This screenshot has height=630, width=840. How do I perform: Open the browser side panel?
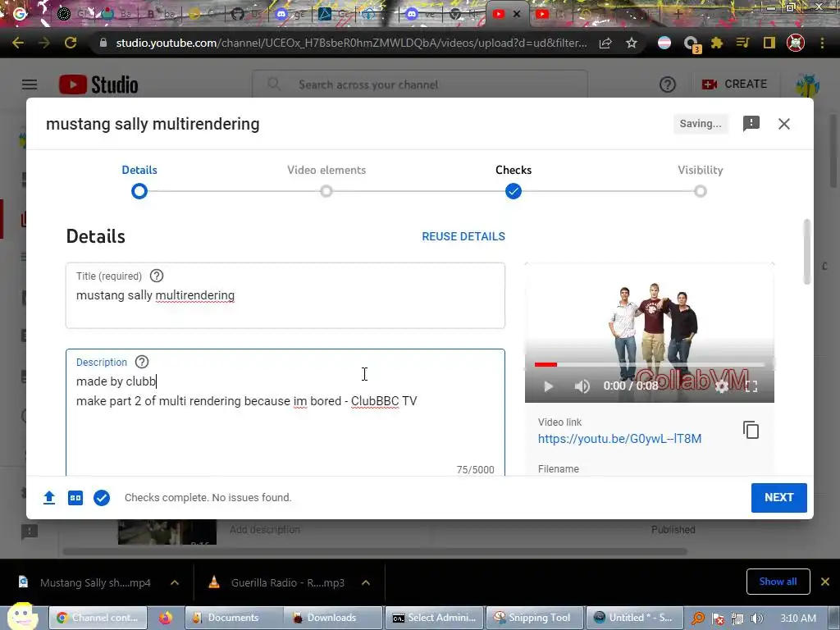pos(769,43)
